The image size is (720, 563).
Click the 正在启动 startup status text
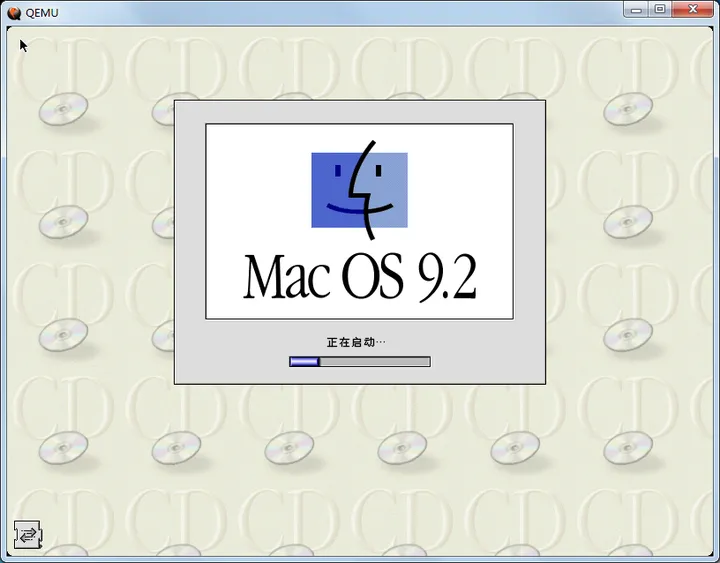pyautogui.click(x=356, y=342)
